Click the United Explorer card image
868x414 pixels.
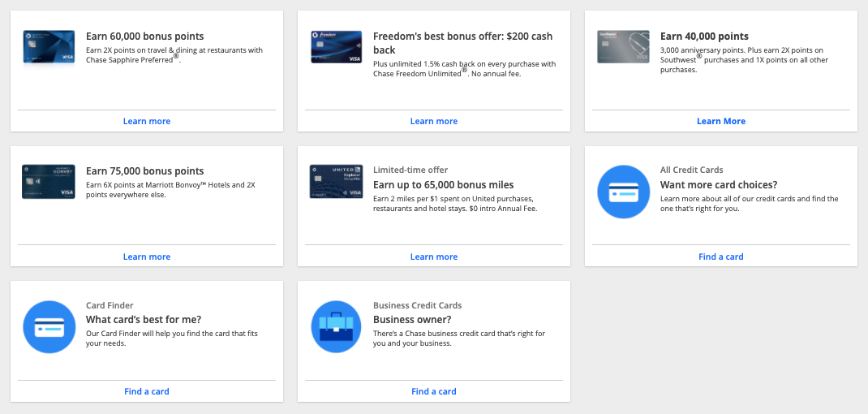click(336, 182)
